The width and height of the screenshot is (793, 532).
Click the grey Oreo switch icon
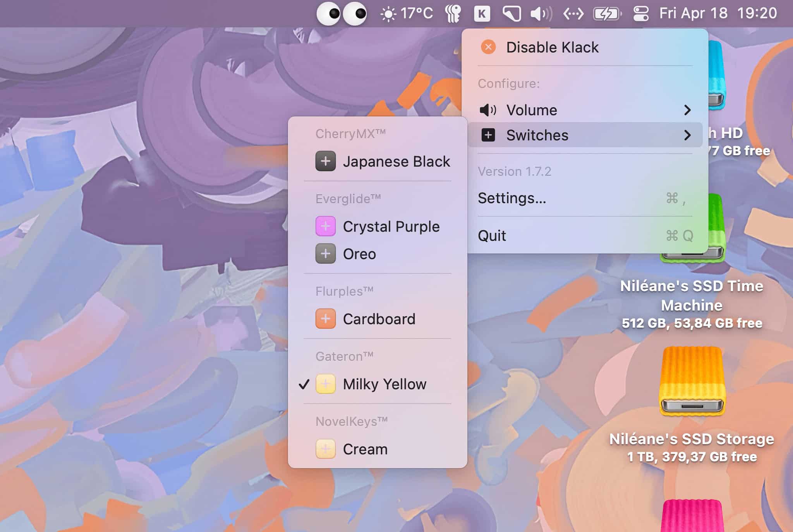point(325,254)
